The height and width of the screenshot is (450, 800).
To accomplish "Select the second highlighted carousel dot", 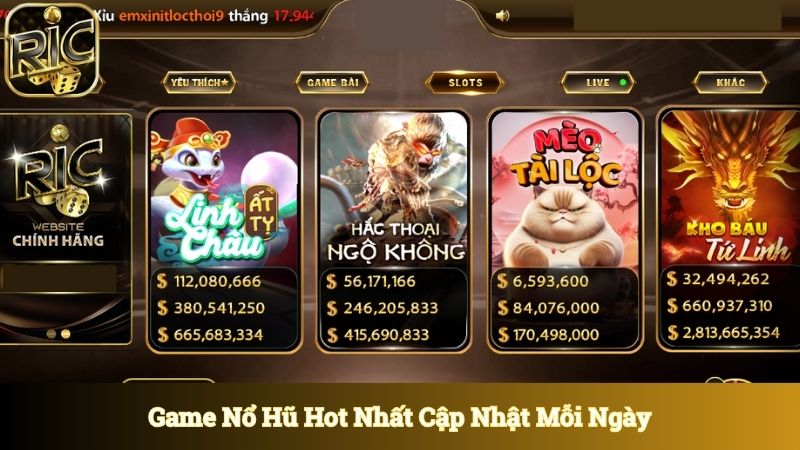I will coord(66,334).
